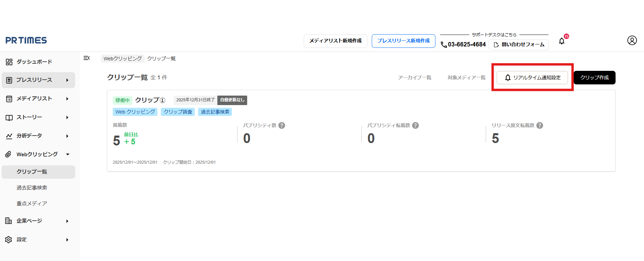The width and height of the screenshot is (644, 261).
Task: Click the 分析データ chart icon
Action: [x=9, y=136]
